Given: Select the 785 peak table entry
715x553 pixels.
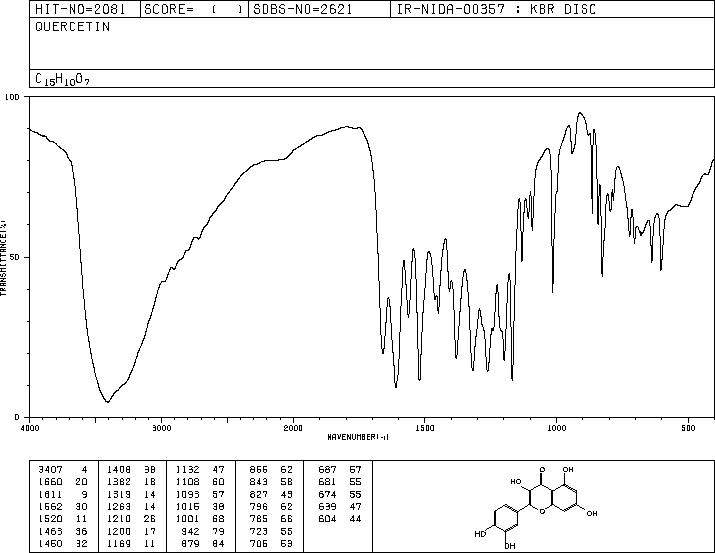Looking at the screenshot, I should pos(271,519).
